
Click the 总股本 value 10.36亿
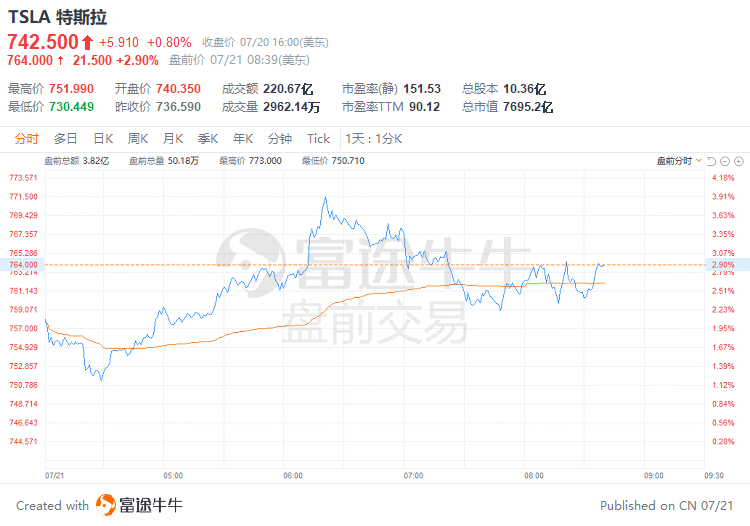pyautogui.click(x=524, y=89)
